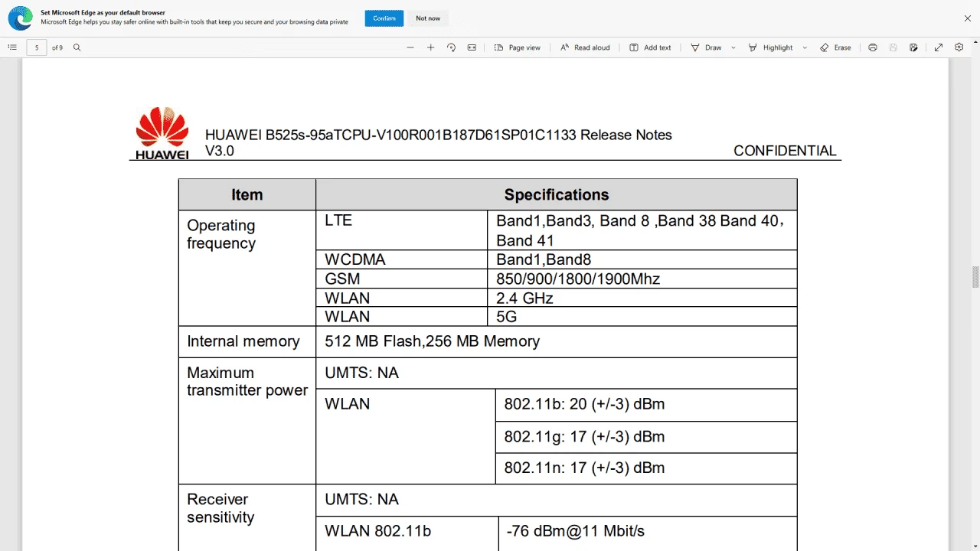Image resolution: width=980 pixels, height=551 pixels.
Task: Click -76 dBm@11 Mbit/s value
Action: pos(576,531)
